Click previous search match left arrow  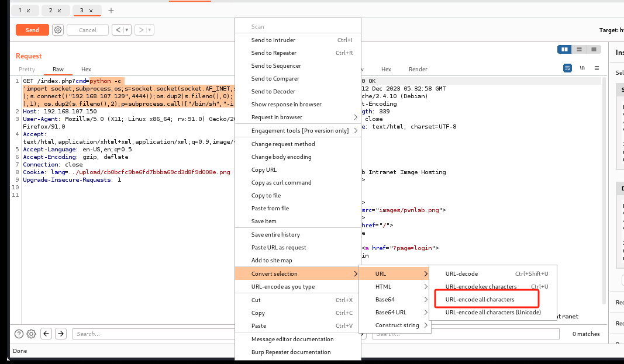pyautogui.click(x=46, y=334)
